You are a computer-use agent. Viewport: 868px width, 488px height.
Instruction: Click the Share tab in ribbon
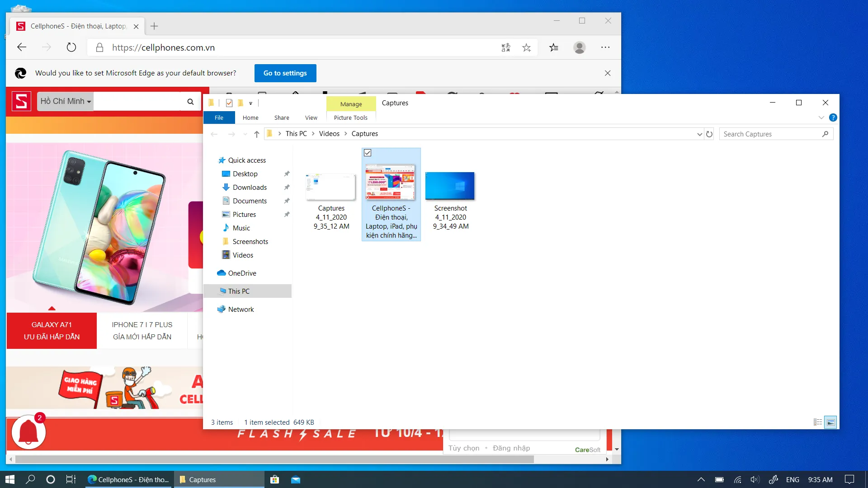[x=281, y=117]
